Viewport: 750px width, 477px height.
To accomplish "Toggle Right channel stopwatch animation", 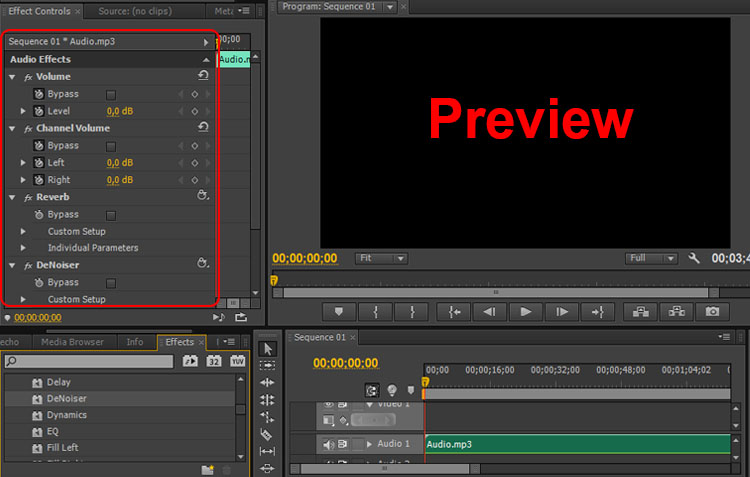I will pos(39,180).
